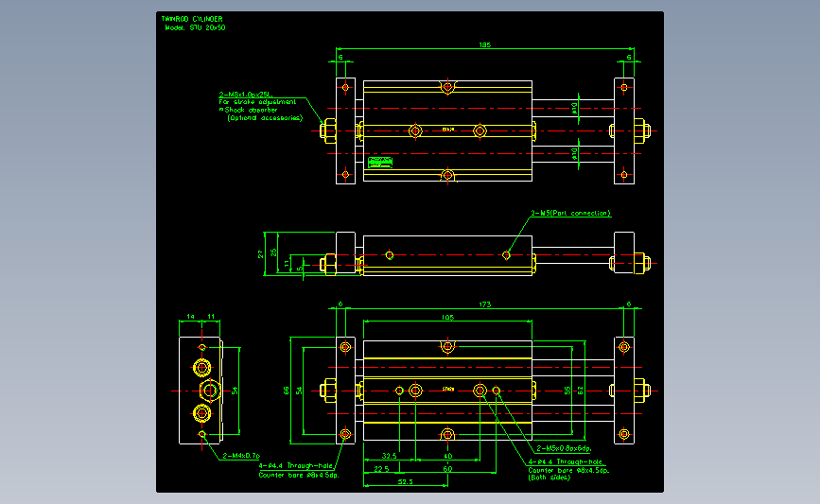
Task: Select the 105 body length dimension
Action: pyautogui.click(x=447, y=318)
